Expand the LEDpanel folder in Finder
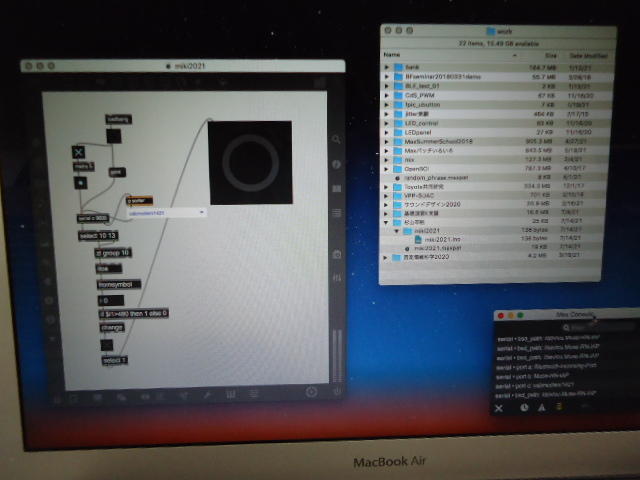Image resolution: width=640 pixels, height=480 pixels. 387,132
